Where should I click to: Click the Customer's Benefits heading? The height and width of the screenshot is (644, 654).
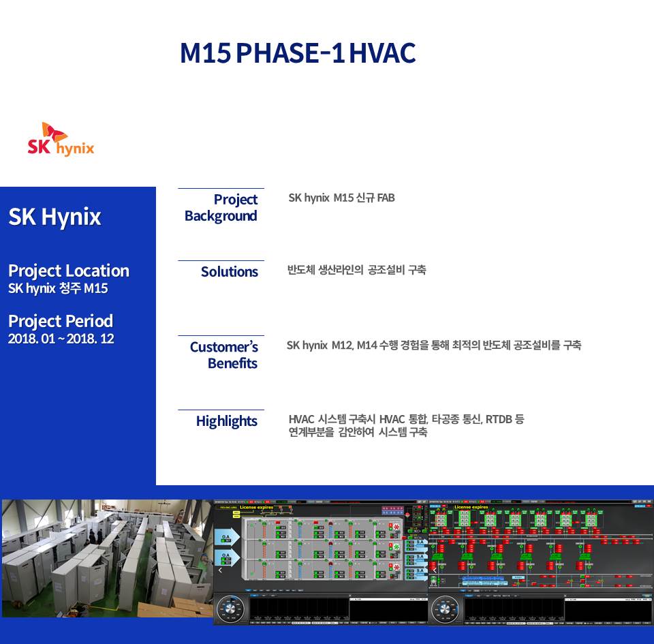tap(224, 355)
